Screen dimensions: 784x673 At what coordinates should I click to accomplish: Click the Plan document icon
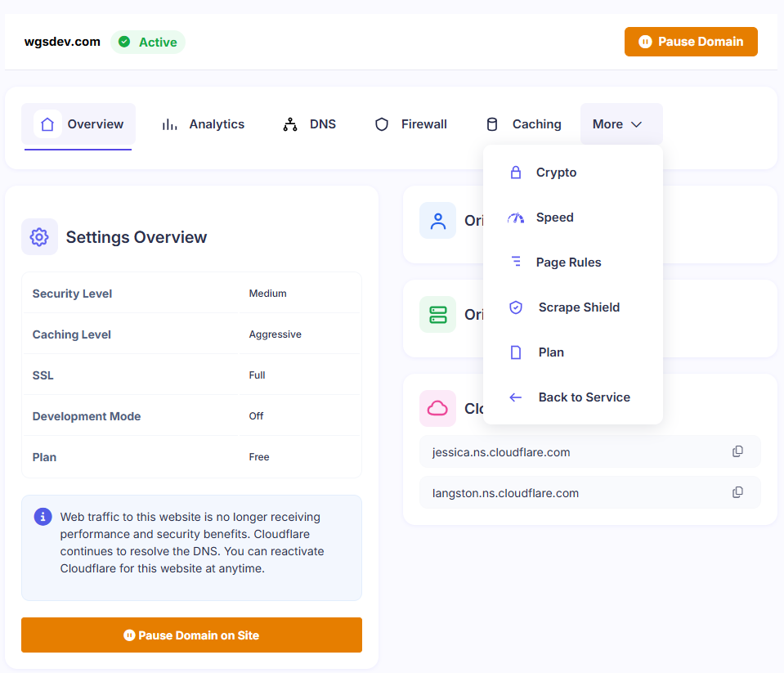click(x=516, y=352)
